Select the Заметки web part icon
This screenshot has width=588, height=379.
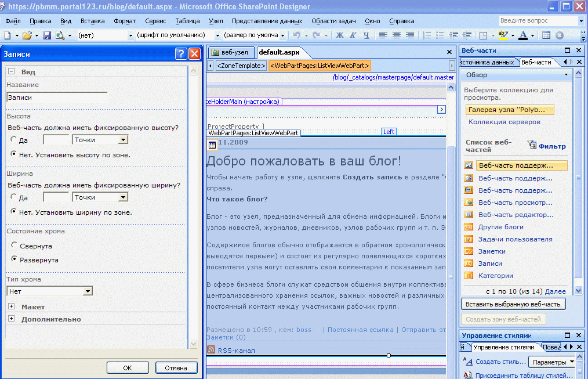[469, 251]
